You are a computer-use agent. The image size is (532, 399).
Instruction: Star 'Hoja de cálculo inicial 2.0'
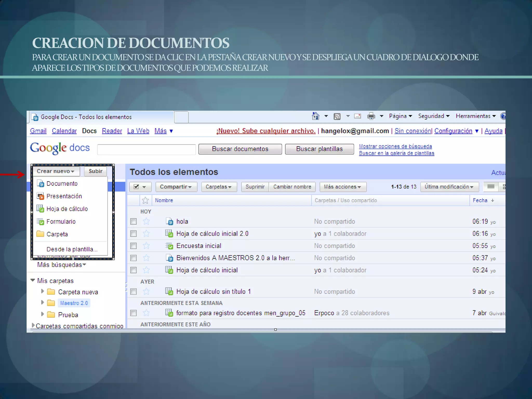pyautogui.click(x=146, y=234)
